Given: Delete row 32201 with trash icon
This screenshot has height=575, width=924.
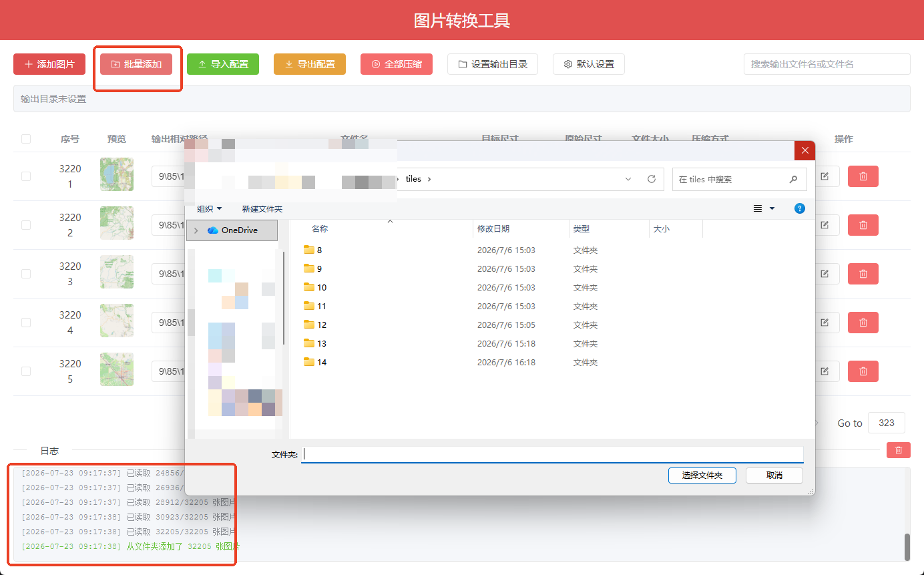Looking at the screenshot, I should point(863,176).
